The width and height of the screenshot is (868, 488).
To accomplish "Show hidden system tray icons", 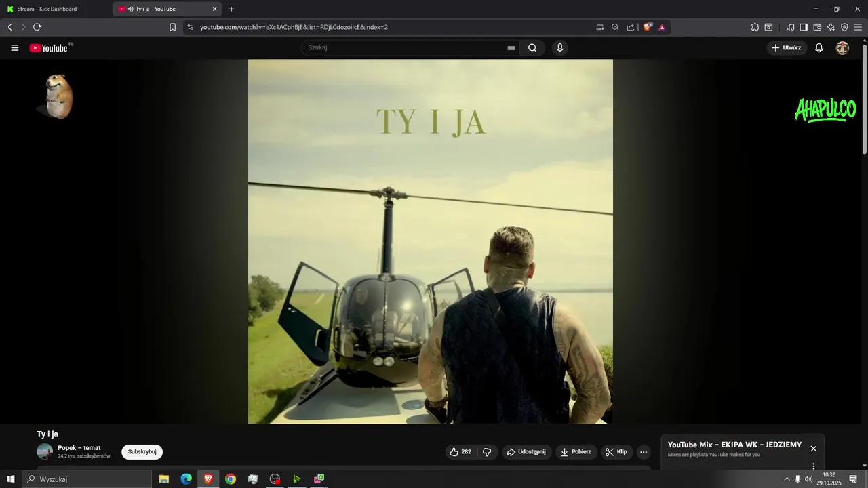I will (787, 479).
